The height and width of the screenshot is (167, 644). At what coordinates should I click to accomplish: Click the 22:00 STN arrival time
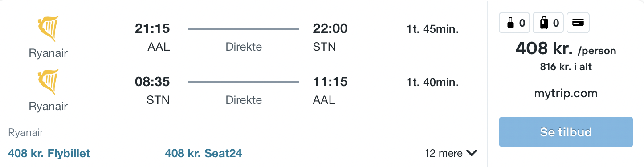click(x=330, y=29)
